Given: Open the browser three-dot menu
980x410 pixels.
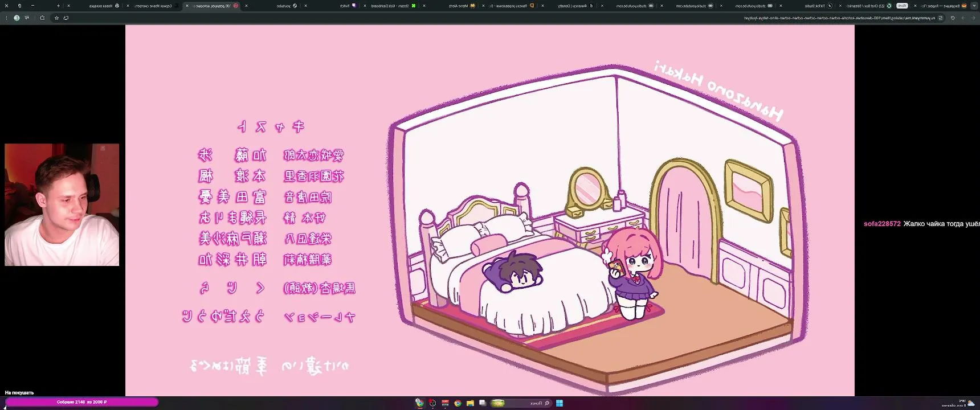Looking at the screenshot, I should (x=6, y=18).
